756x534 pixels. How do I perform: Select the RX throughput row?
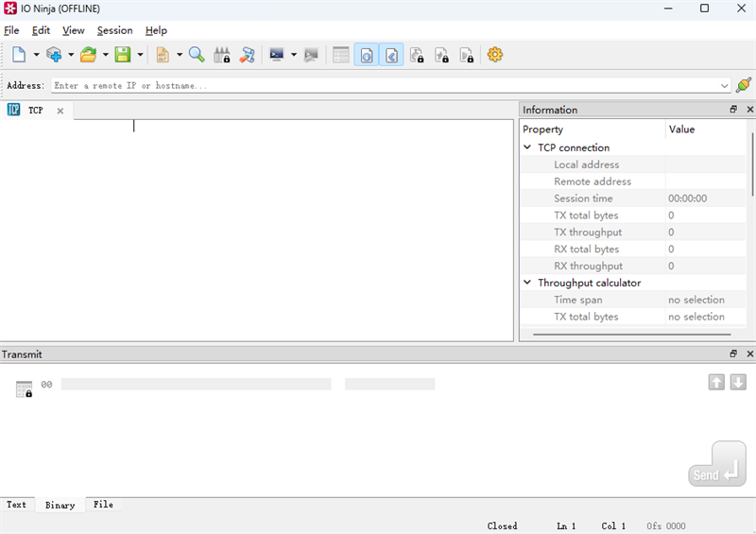pos(633,266)
